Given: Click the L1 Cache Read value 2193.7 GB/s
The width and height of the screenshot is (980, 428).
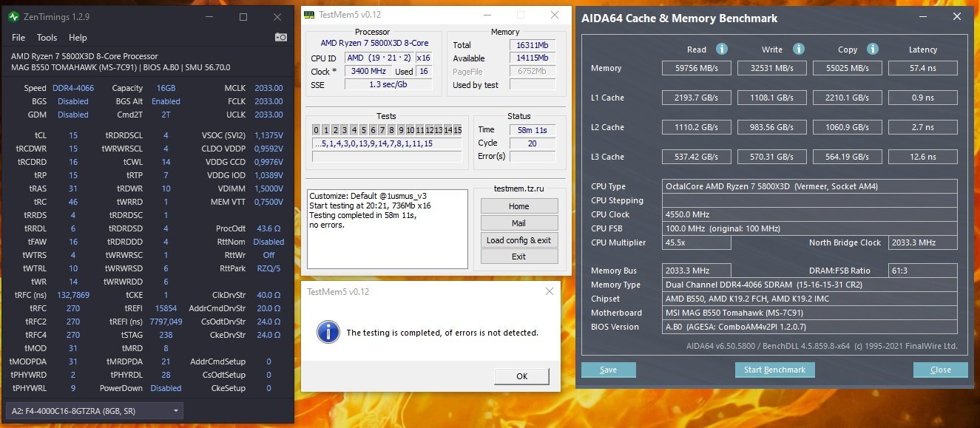Looking at the screenshot, I should (697, 98).
